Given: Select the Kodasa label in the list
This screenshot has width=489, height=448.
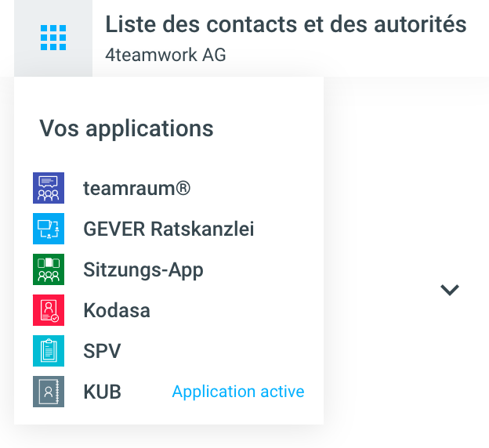Looking at the screenshot, I should tap(117, 310).
